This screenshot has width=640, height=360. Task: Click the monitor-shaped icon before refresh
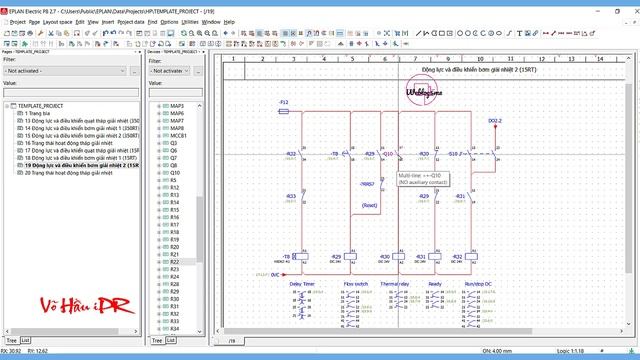[171, 33]
